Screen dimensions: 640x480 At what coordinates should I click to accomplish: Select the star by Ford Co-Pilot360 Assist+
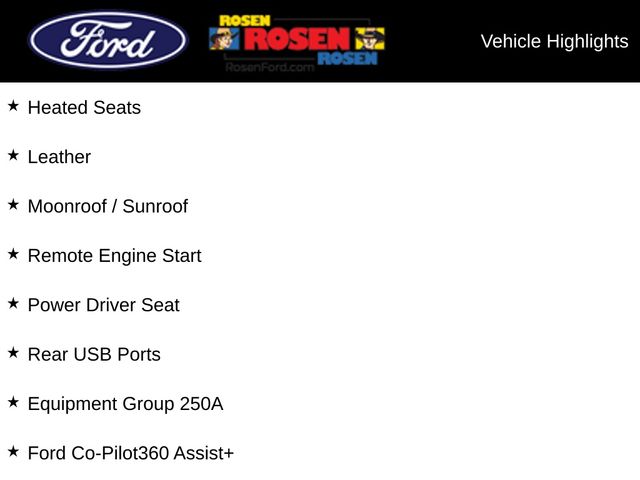click(13, 451)
